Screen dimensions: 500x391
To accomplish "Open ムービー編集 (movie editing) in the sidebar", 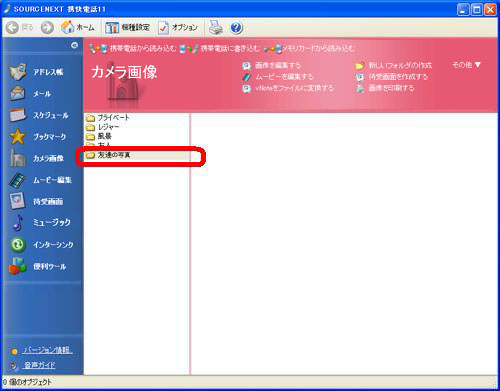I will coord(40,180).
